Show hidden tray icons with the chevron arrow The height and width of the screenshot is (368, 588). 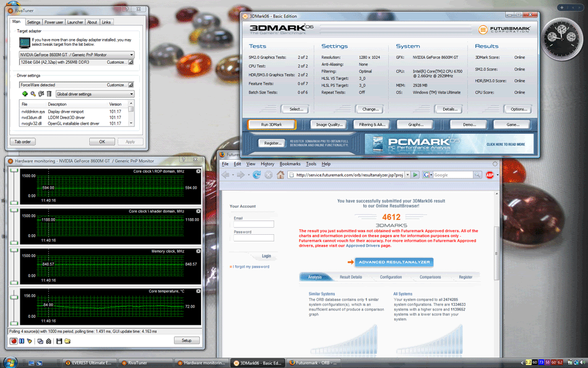[x=522, y=363]
